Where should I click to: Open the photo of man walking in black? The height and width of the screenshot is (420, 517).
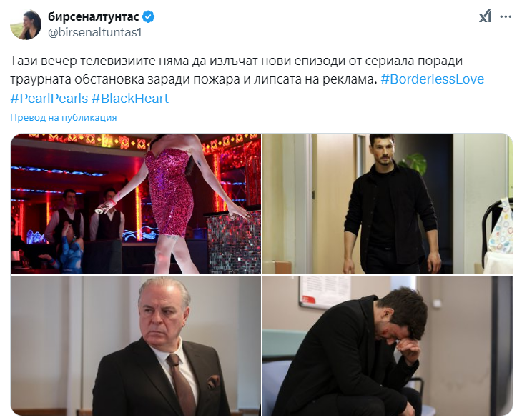tap(388, 204)
